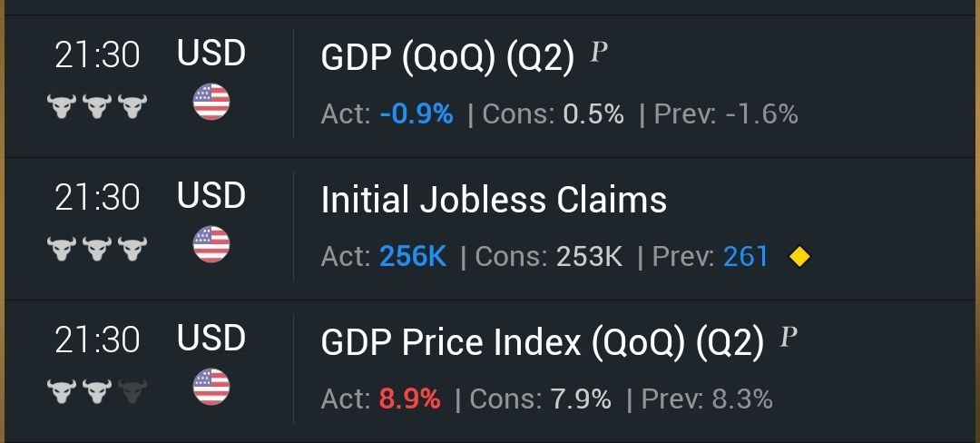Click the middle bull icon in Initial Jobless Claims row
Screen dimensions: 980x443
[x=97, y=249]
